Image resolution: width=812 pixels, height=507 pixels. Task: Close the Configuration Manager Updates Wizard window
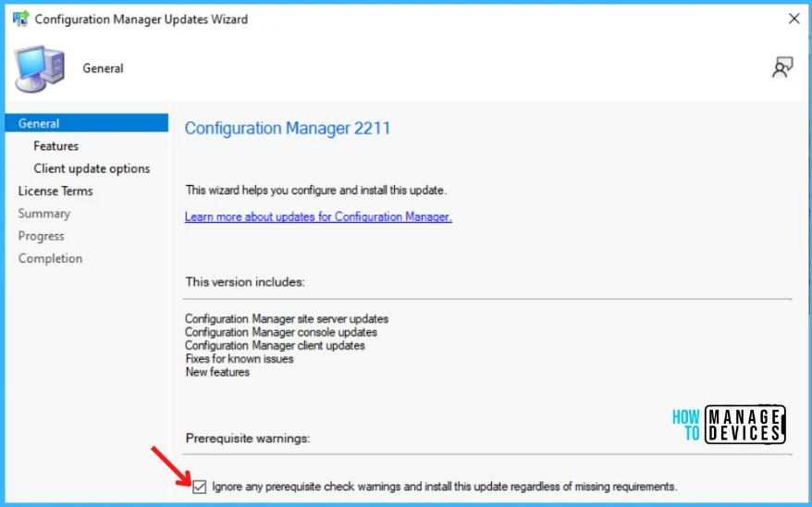coord(794,19)
